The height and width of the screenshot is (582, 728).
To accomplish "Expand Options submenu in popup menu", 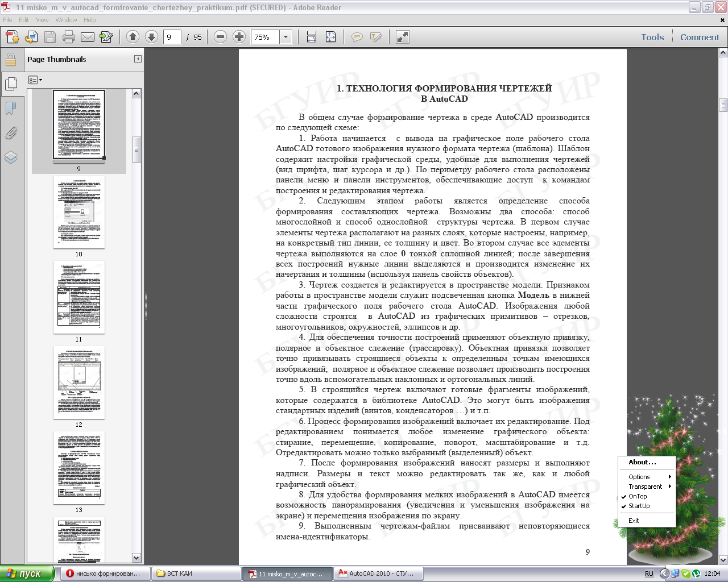I will click(x=647, y=477).
